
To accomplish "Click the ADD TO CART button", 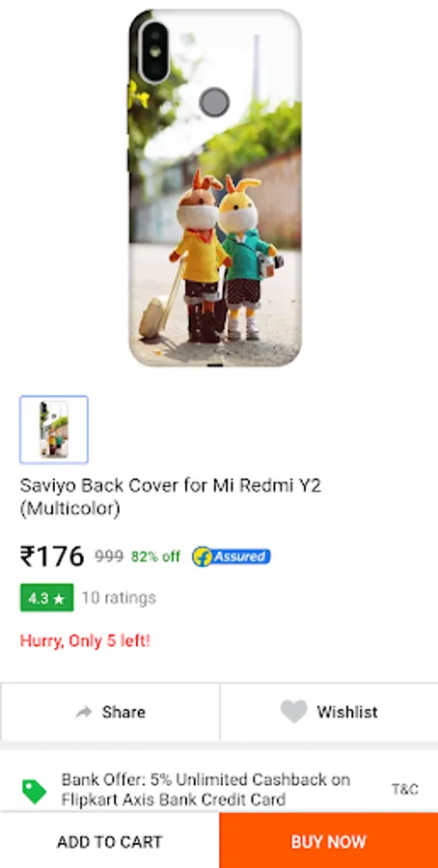I will (x=110, y=841).
